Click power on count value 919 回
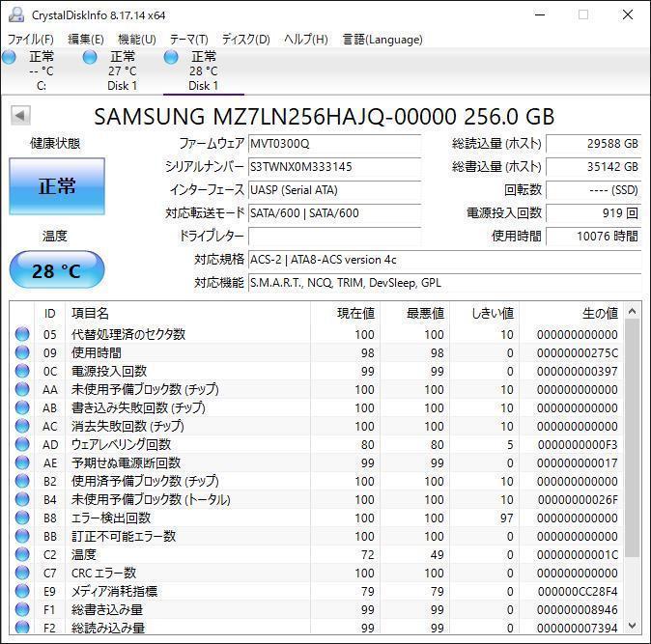This screenshot has height=644, width=651. pyautogui.click(x=594, y=213)
